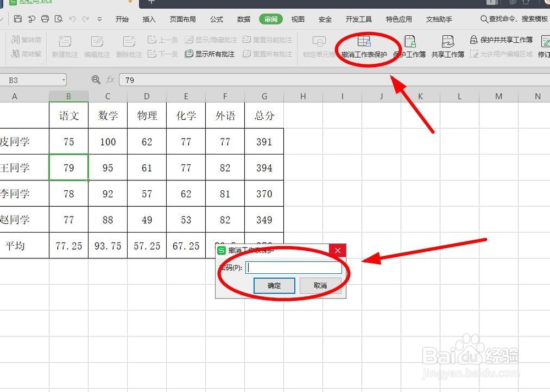Select column G header

pos(264,96)
